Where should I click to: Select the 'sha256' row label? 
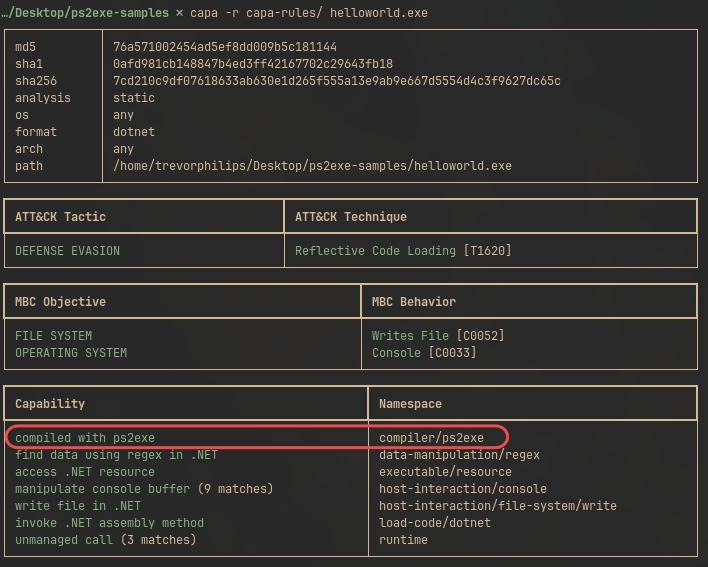(36, 81)
